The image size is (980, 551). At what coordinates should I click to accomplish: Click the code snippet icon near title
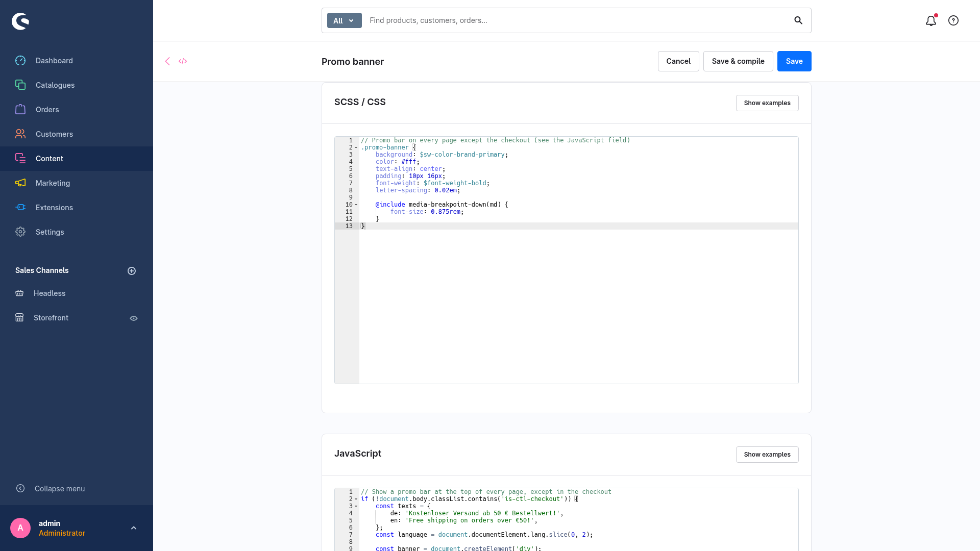(x=183, y=61)
